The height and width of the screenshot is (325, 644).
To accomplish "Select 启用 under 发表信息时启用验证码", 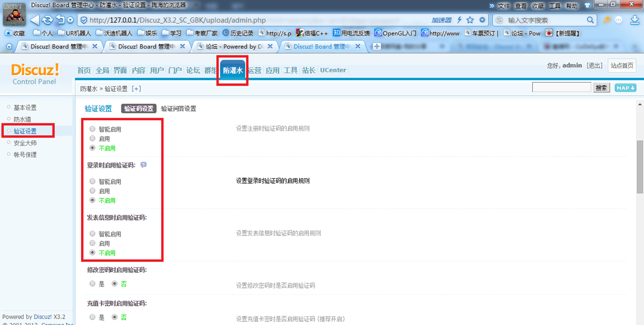I will (92, 243).
